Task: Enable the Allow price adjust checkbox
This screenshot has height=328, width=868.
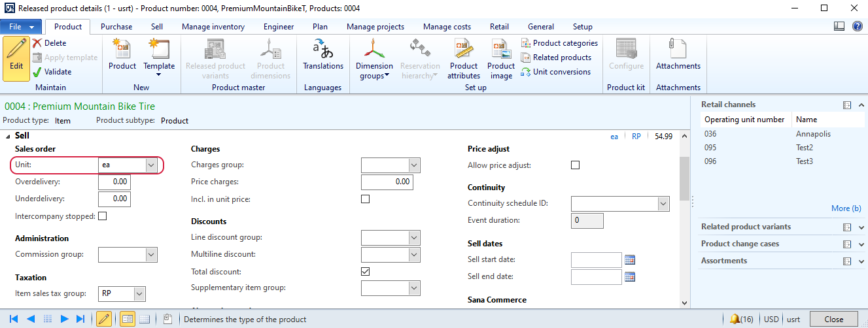Action: click(576, 165)
